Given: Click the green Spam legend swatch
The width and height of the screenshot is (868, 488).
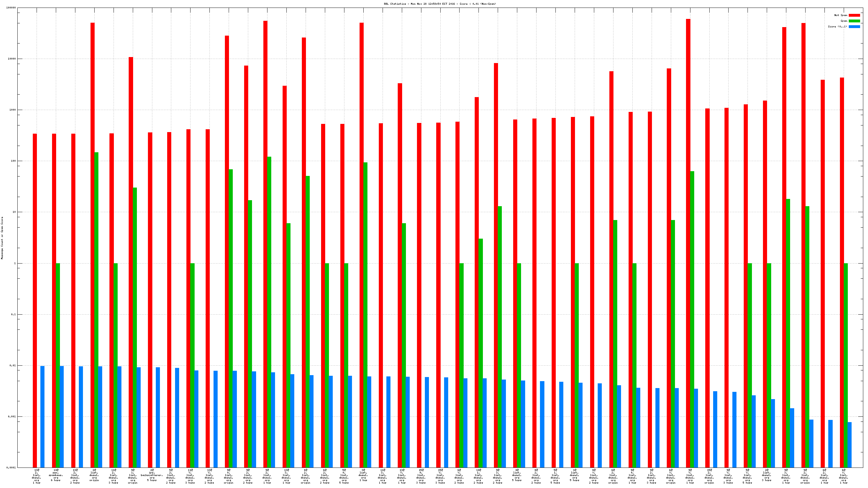Looking at the screenshot, I should pyautogui.click(x=854, y=21).
